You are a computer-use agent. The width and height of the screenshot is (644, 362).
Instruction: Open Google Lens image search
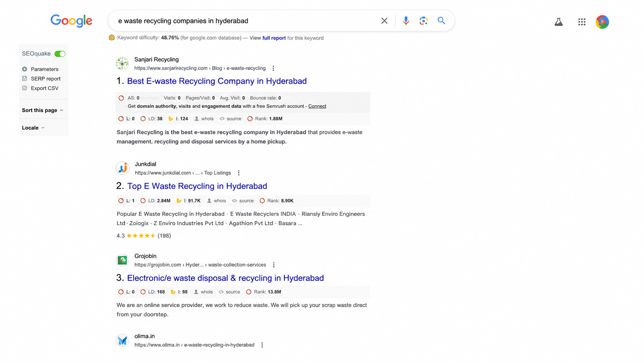[423, 21]
